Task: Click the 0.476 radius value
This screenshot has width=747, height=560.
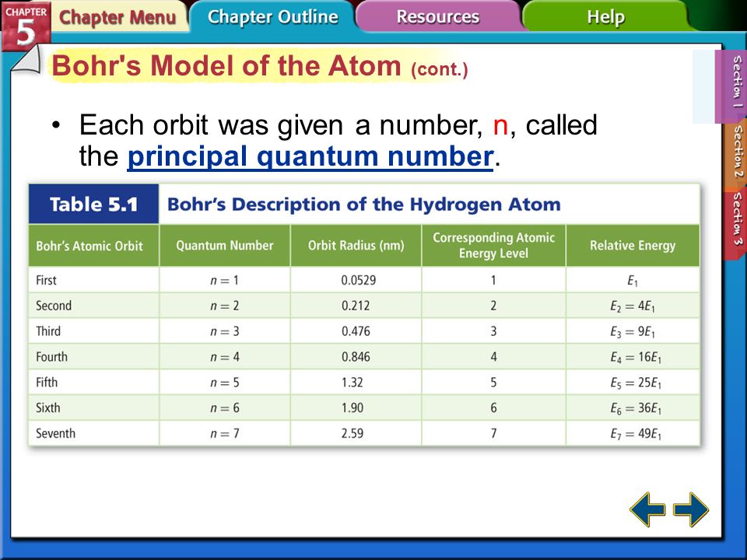Action: click(356, 331)
